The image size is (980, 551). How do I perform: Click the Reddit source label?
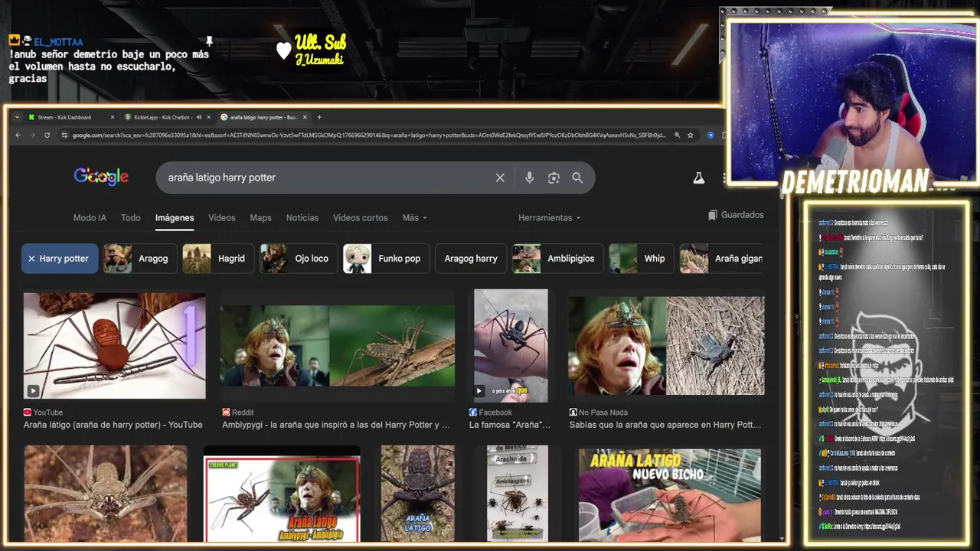(x=243, y=412)
